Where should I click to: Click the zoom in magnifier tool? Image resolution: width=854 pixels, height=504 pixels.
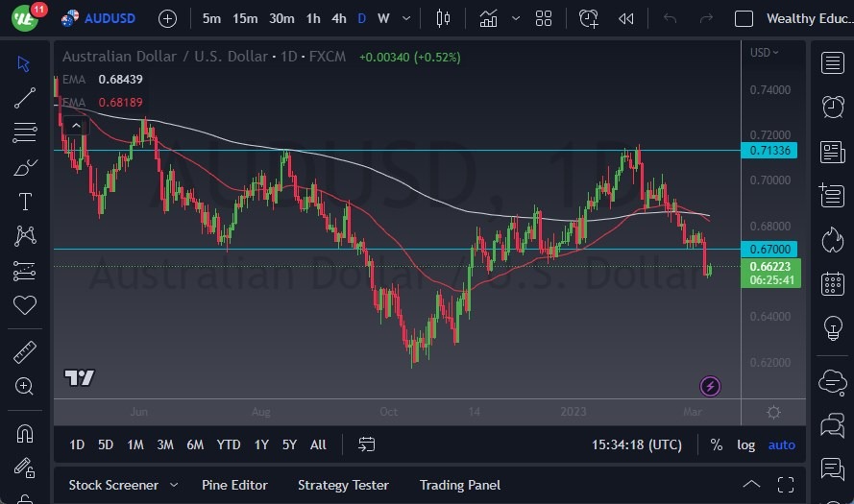pos(25,386)
